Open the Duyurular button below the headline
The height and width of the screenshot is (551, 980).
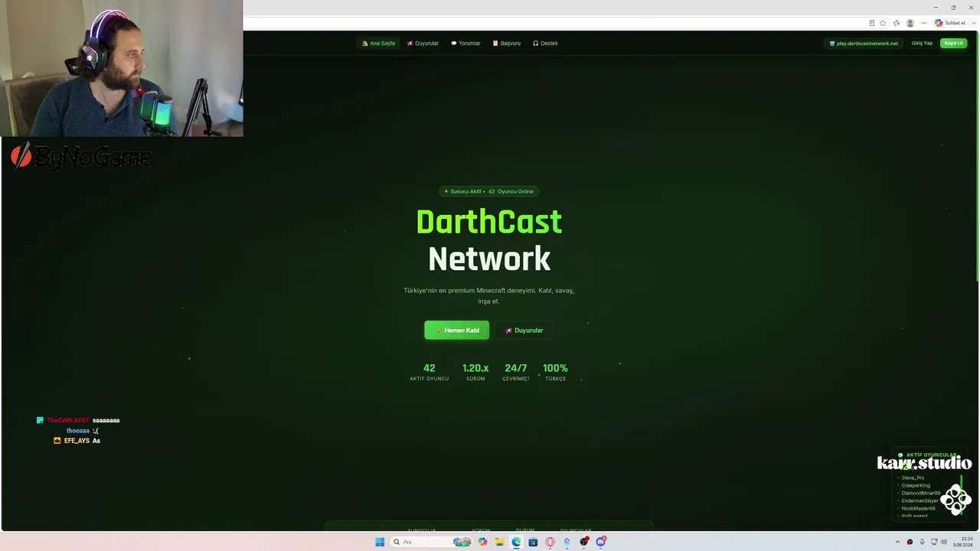click(x=524, y=331)
